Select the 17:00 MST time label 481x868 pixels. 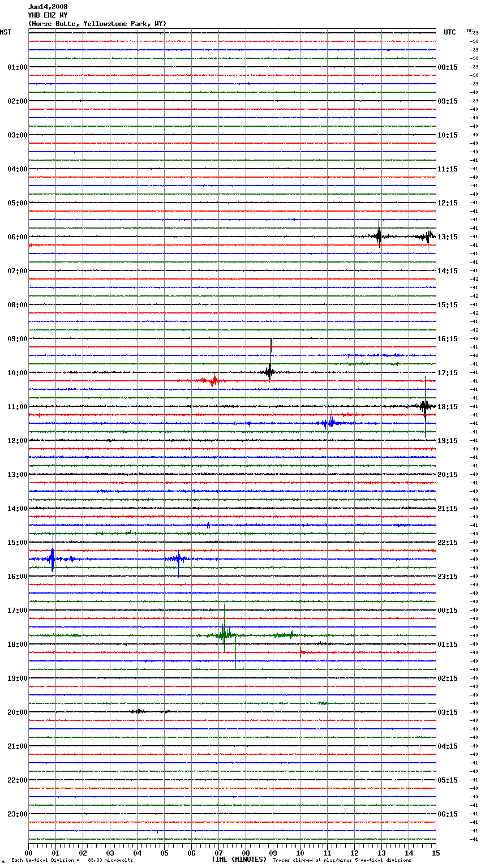(18, 611)
